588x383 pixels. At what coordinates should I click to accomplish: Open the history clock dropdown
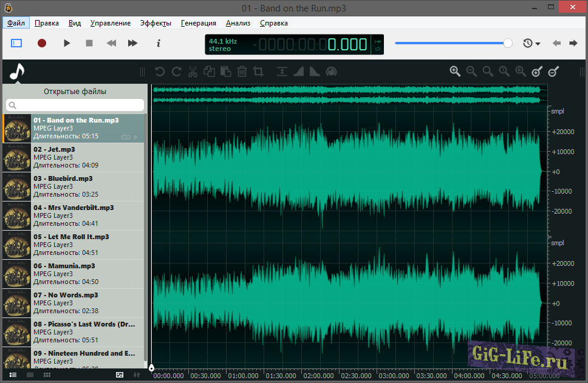(x=532, y=43)
